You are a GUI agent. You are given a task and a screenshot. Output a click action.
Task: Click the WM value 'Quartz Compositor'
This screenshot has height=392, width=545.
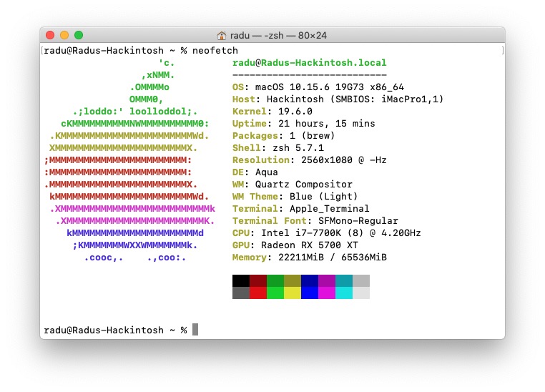point(304,185)
